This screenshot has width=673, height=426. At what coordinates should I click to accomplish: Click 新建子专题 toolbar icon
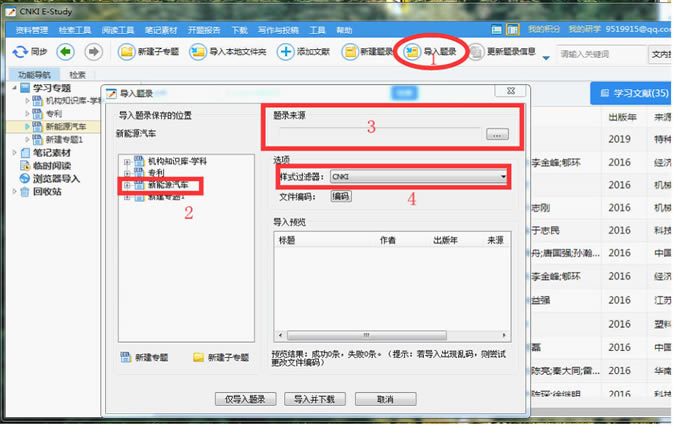(x=127, y=52)
